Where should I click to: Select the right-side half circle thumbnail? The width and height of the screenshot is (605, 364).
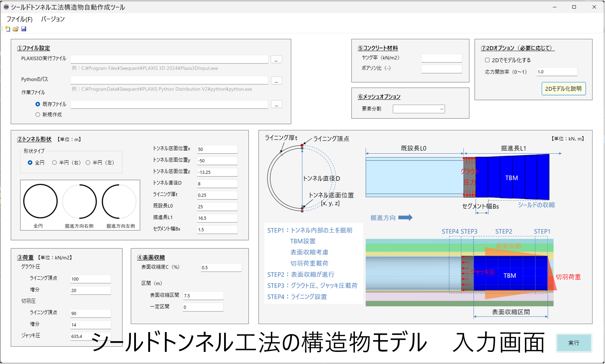(x=79, y=201)
